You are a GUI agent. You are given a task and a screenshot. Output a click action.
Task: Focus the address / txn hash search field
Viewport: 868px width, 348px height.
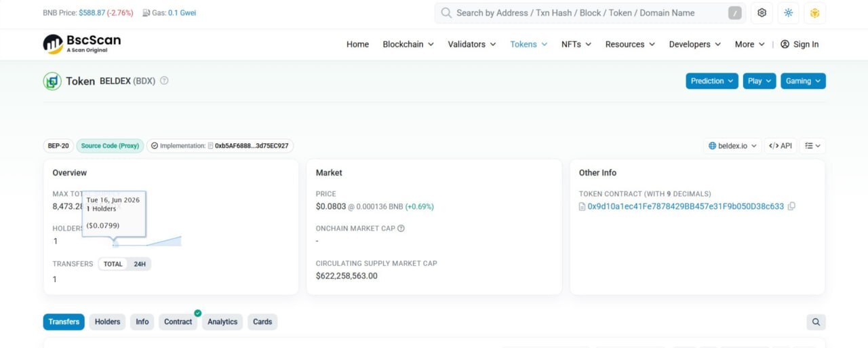pyautogui.click(x=590, y=13)
